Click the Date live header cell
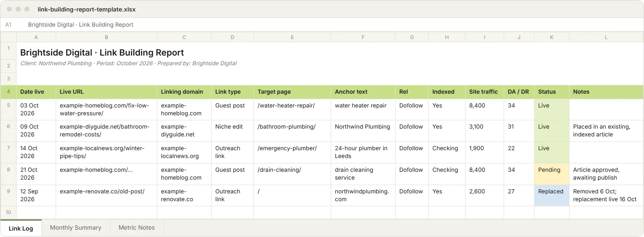Screen dimensions: 644x237 pos(36,92)
